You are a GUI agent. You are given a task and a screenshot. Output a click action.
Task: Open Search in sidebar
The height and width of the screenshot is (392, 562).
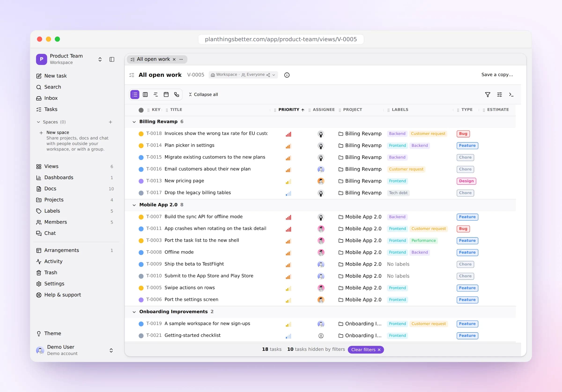click(x=52, y=87)
